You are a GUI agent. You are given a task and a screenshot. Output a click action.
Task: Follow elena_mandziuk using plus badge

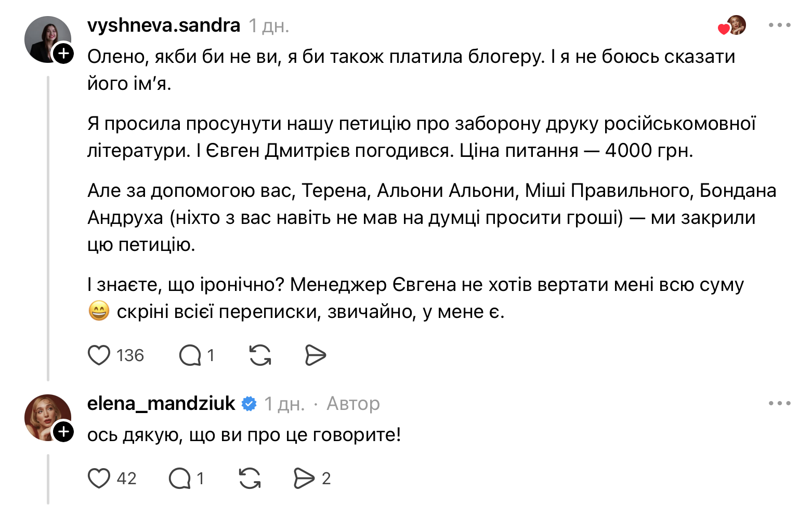[63, 432]
